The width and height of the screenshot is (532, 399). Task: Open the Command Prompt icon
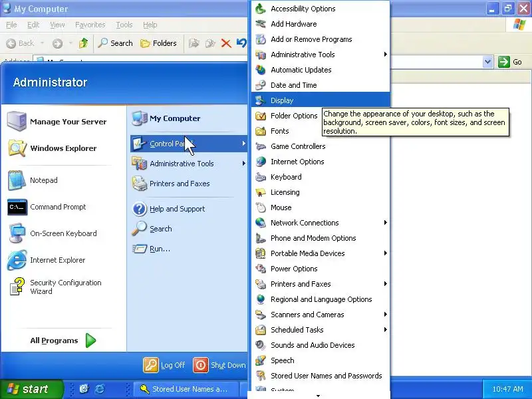tap(17, 207)
